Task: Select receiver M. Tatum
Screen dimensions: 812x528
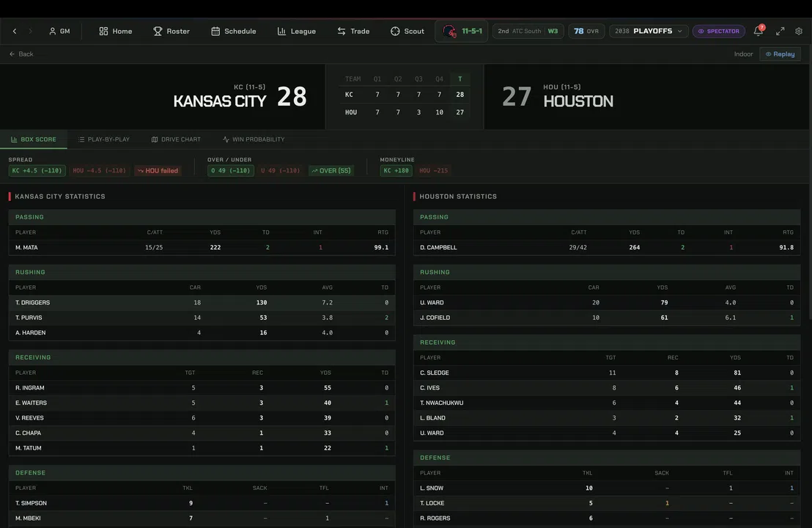Action: [x=202, y=447]
